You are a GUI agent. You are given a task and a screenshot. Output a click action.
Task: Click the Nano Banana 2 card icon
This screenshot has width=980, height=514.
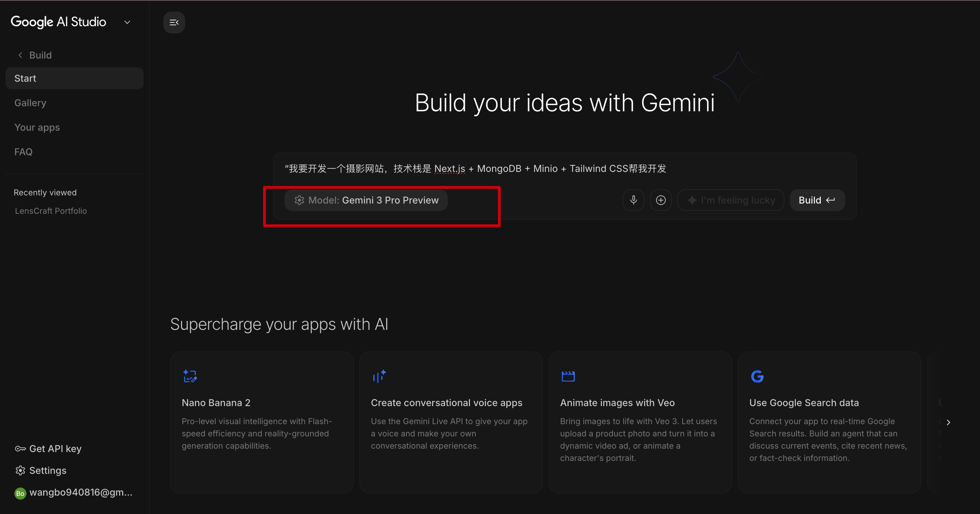[190, 376]
